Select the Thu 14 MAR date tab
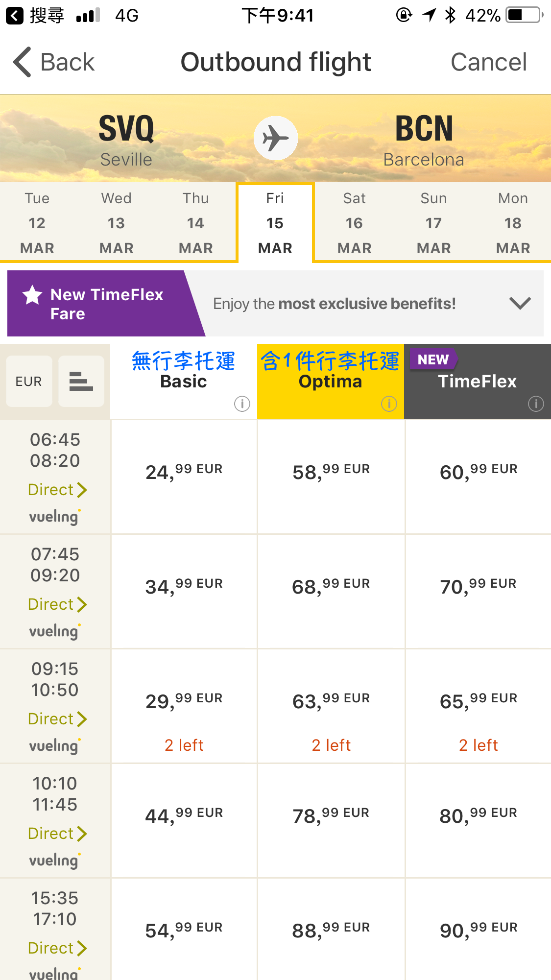This screenshot has height=980, width=551. tap(195, 223)
